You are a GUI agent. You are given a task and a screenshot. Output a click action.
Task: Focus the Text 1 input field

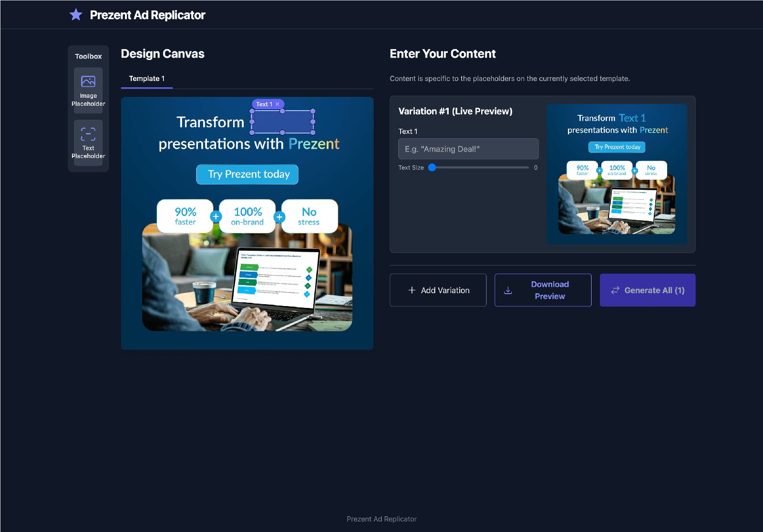pyautogui.click(x=468, y=149)
